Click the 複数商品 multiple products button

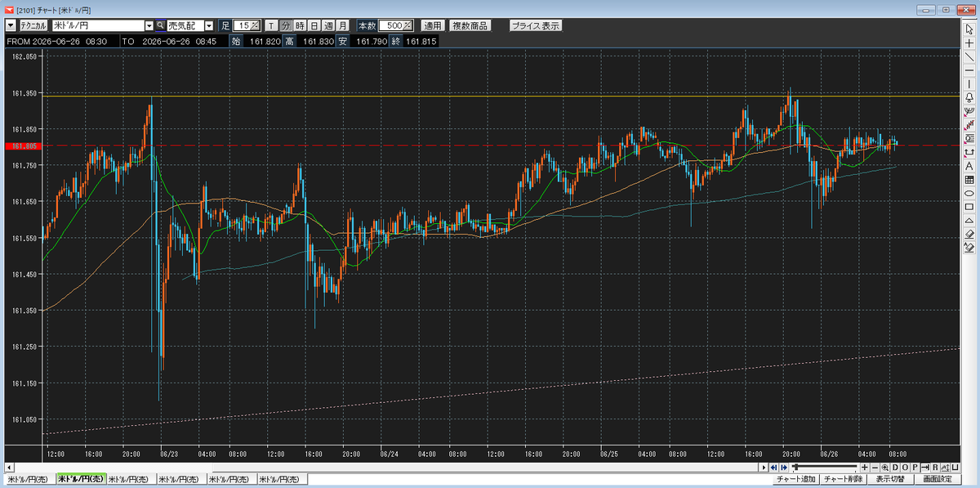click(x=470, y=25)
